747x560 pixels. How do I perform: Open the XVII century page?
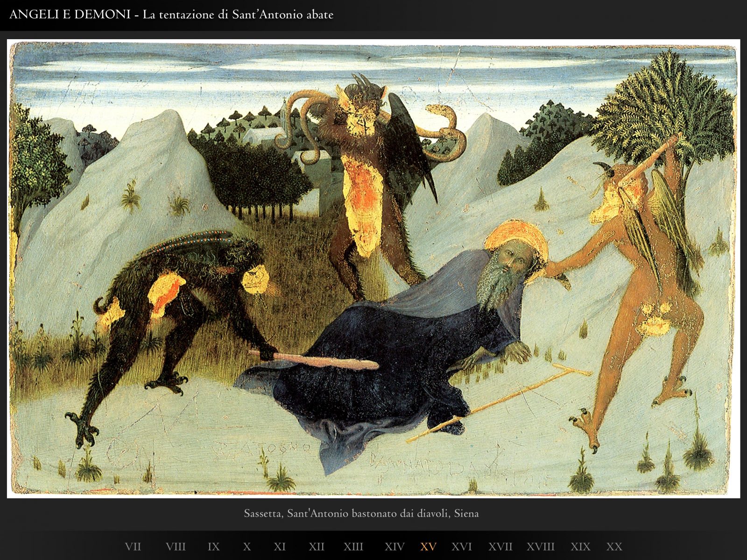pyautogui.click(x=500, y=546)
